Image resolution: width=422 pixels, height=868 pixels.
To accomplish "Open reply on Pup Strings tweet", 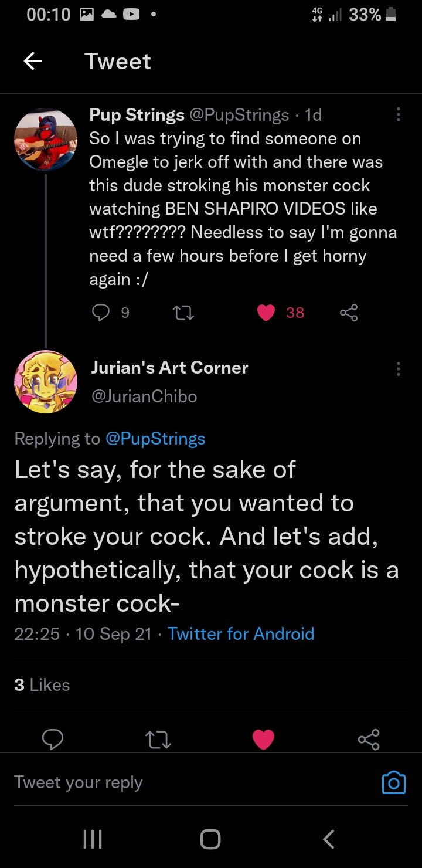I will 100,313.
